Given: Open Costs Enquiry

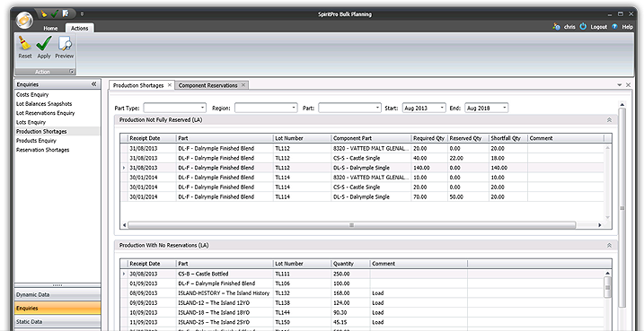Looking at the screenshot, I should click(32, 95).
